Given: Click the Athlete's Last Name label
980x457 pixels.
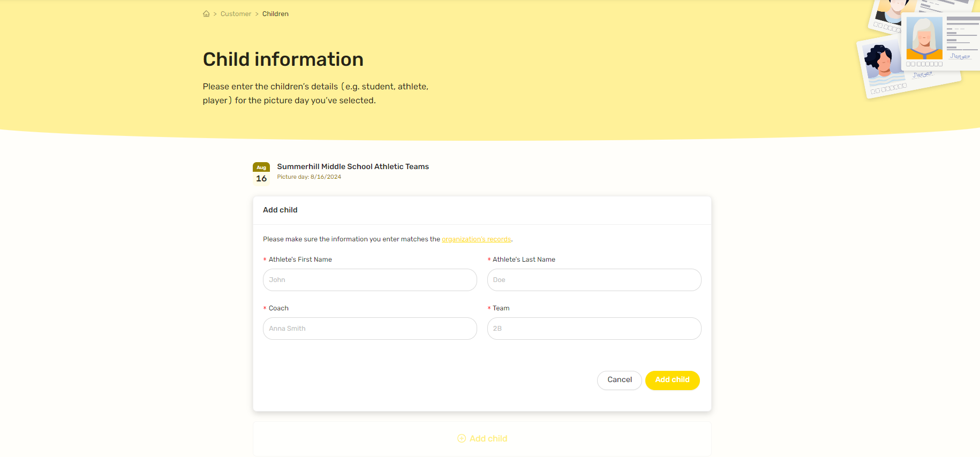Looking at the screenshot, I should pyautogui.click(x=524, y=260).
